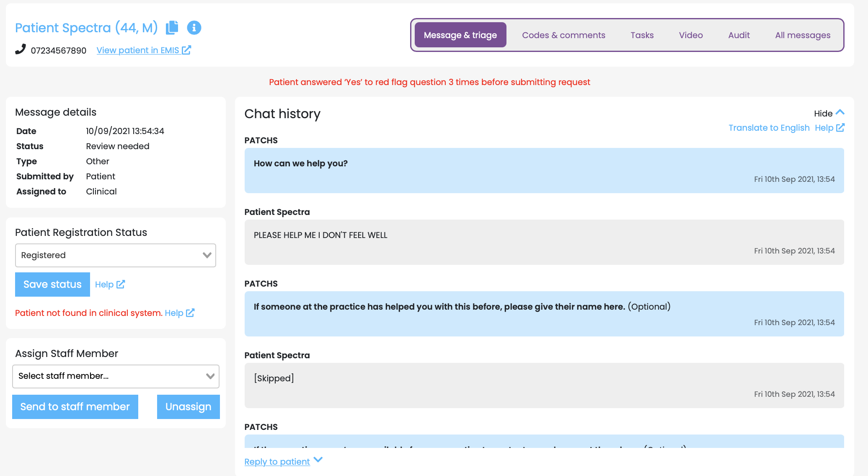Viewport: 868px width, 476px height.
Task: Click Help icon beside Save status
Action: point(121,284)
